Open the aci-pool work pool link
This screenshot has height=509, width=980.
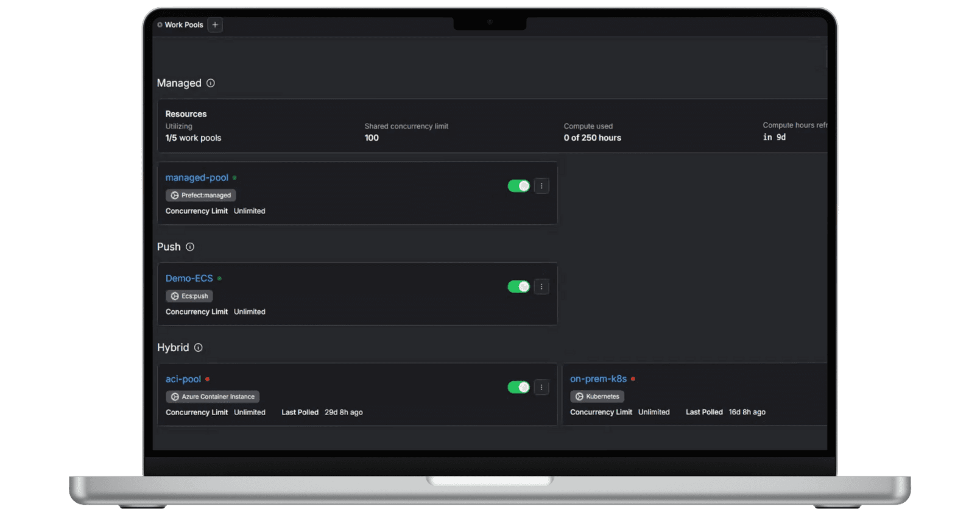[x=183, y=379]
